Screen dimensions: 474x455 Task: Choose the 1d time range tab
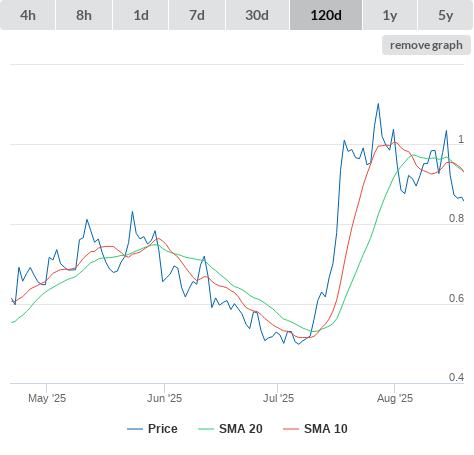[x=141, y=15]
